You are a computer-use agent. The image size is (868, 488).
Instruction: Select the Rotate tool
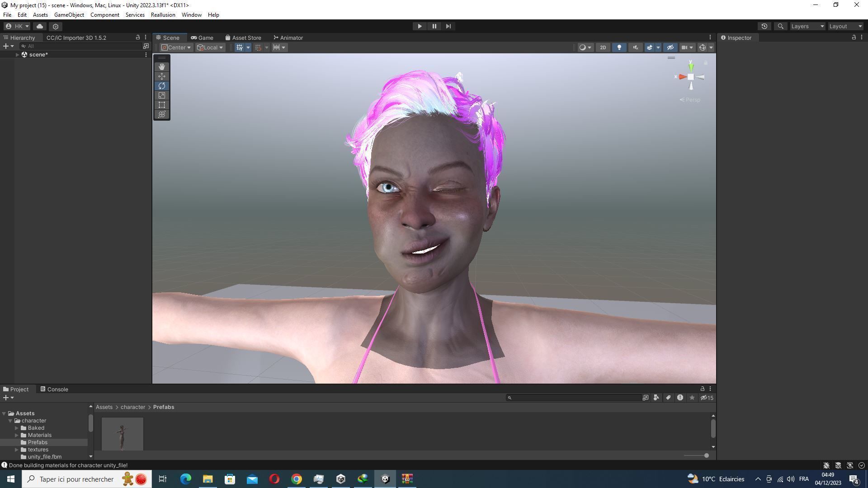[161, 86]
